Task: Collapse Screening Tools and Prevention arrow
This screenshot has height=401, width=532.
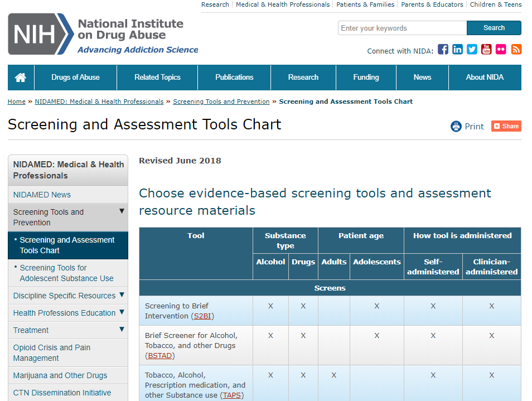Action: pos(122,211)
